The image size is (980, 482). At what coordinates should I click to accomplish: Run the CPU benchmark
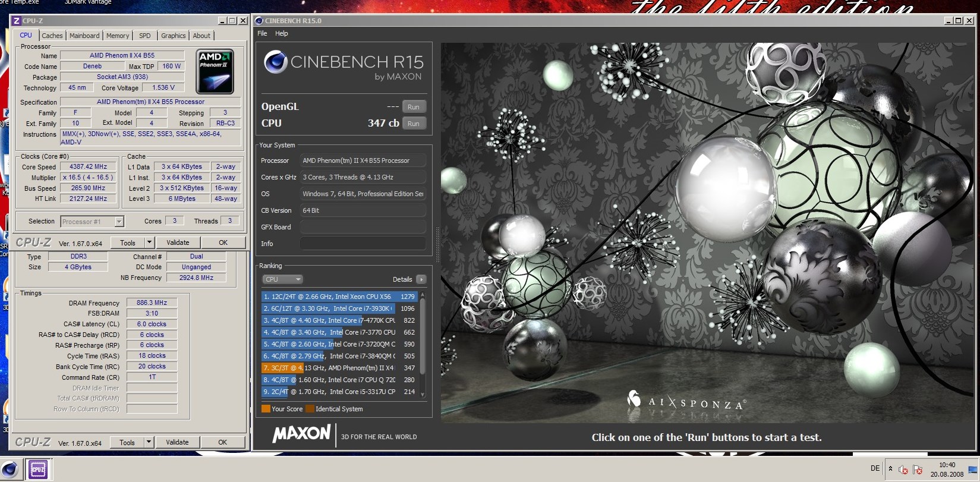(414, 124)
